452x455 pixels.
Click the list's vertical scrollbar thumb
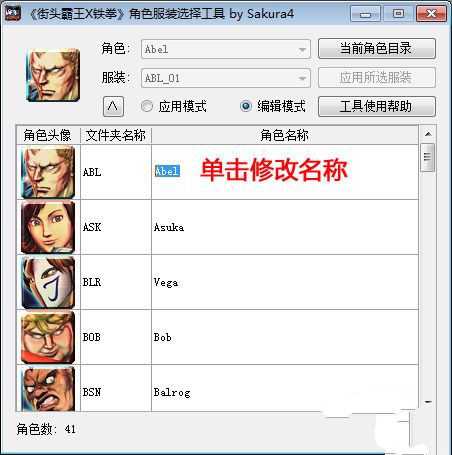(x=428, y=157)
